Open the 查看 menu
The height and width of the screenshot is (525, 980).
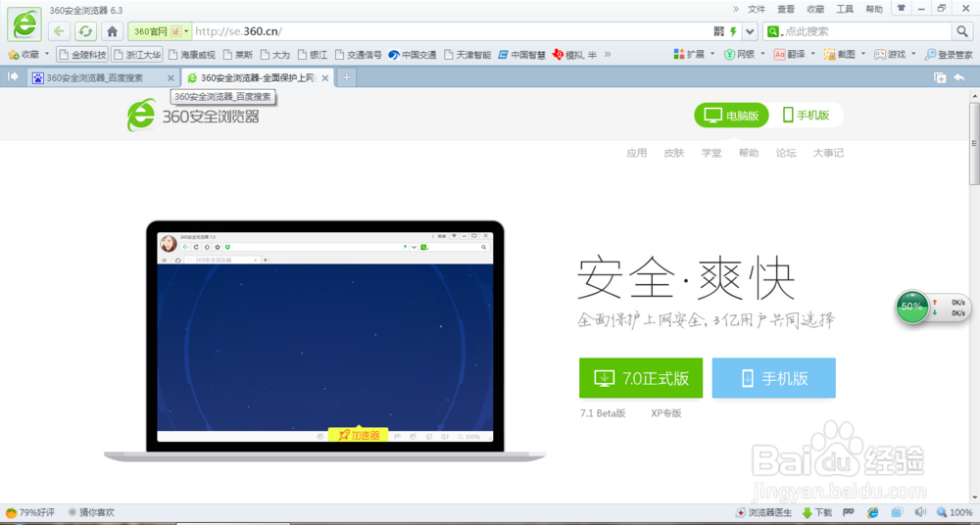pos(786,9)
